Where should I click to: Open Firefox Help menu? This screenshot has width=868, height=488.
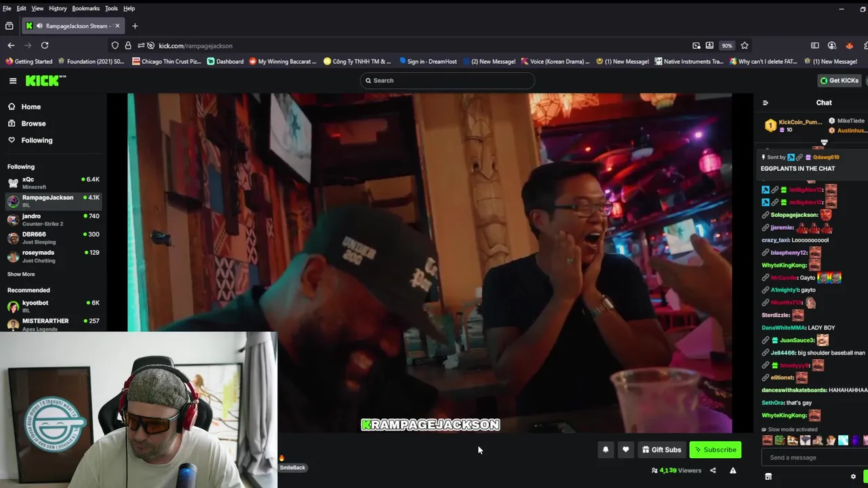click(x=129, y=8)
